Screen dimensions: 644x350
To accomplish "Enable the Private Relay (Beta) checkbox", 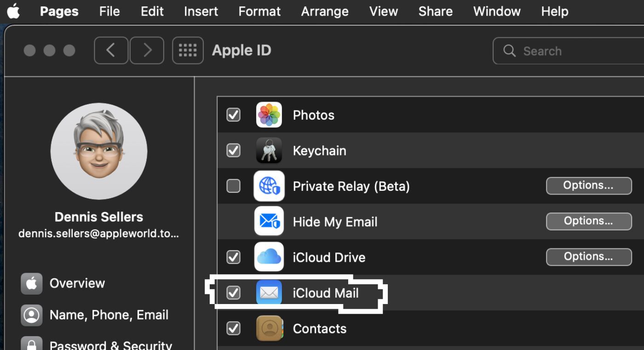I will click(234, 186).
